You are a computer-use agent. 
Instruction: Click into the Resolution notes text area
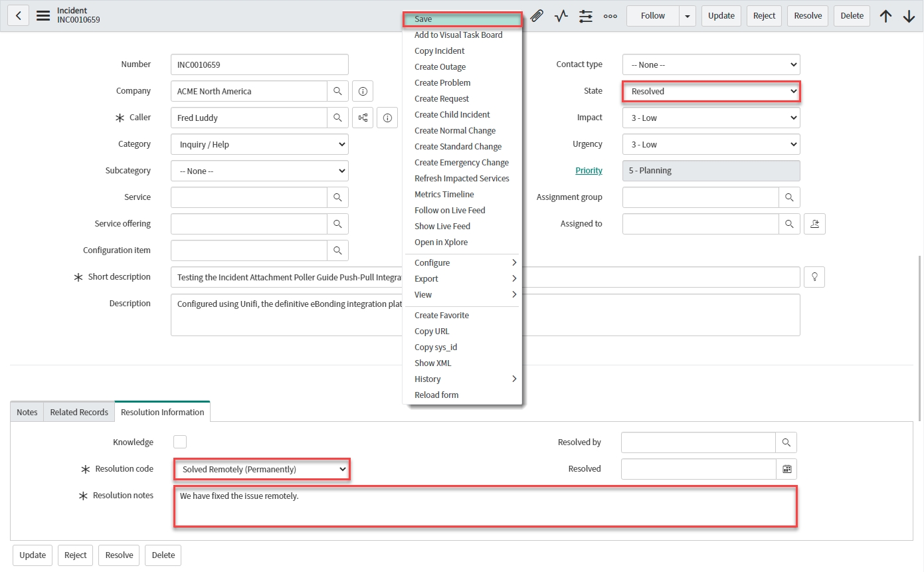485,506
